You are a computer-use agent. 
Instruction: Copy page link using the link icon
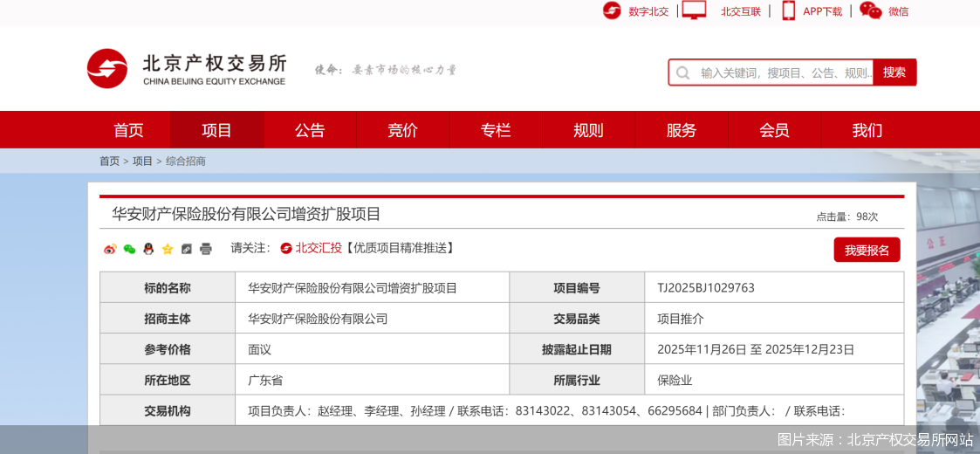coord(187,249)
